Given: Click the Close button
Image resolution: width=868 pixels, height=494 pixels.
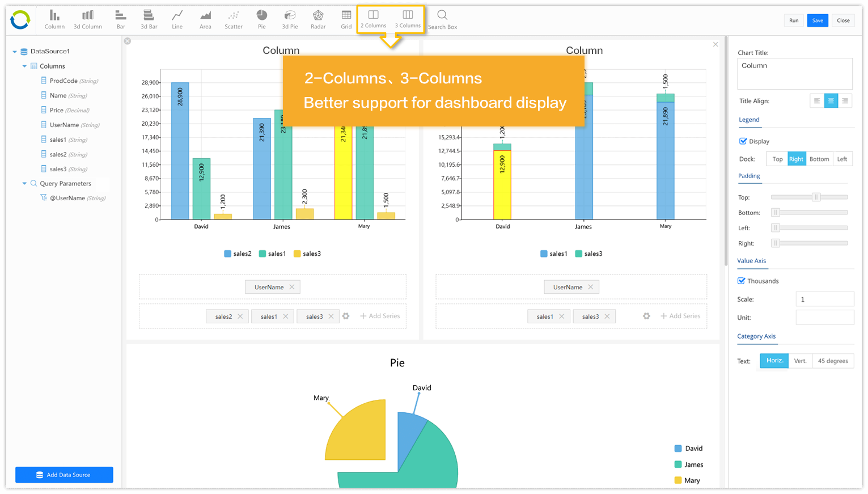Looking at the screenshot, I should pyautogui.click(x=844, y=20).
